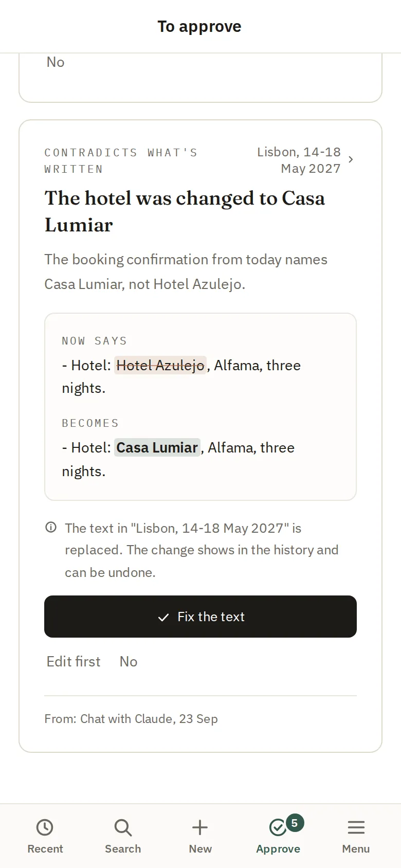Open source From: Chat with Claude, 23 Sep
This screenshot has width=401, height=868.
coord(131,719)
